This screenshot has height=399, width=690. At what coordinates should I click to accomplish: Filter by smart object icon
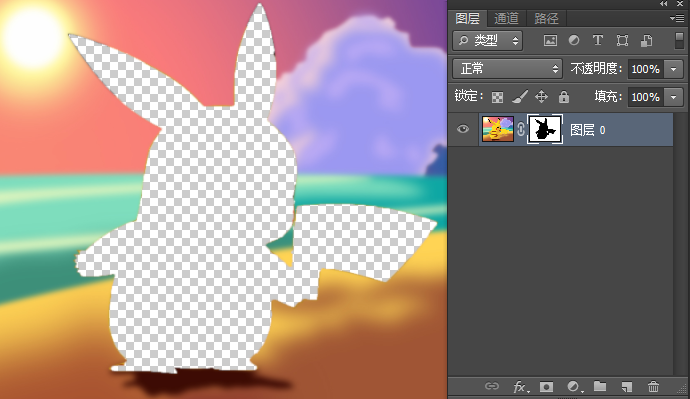pyautogui.click(x=646, y=41)
